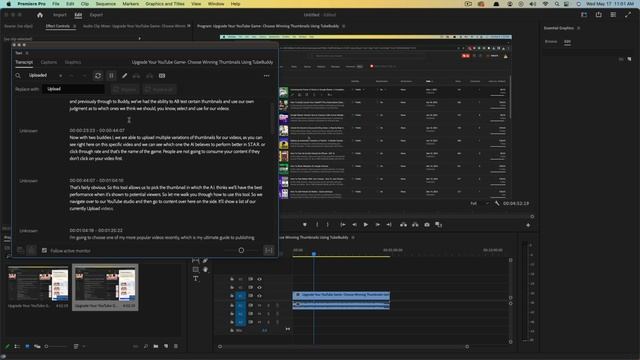This screenshot has height=360, width=640.
Task: Open the sort icons dropdown in Project panel
Action: click(x=78, y=346)
